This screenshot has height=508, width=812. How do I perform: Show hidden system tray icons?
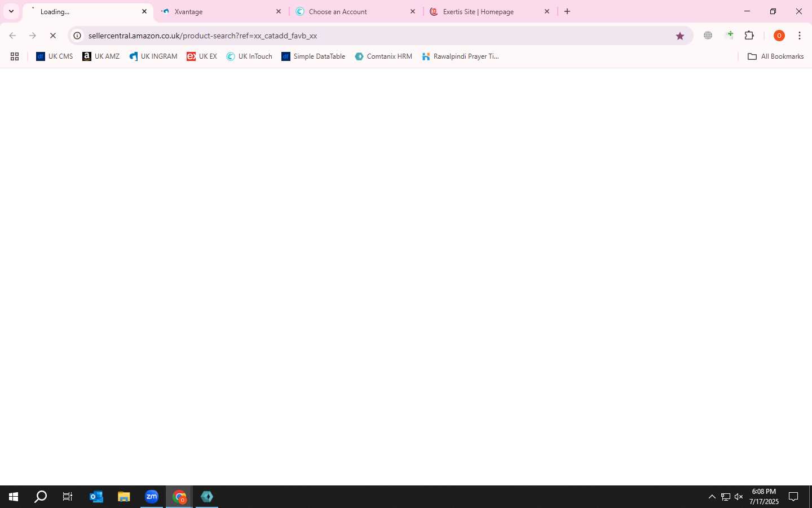[x=712, y=497]
